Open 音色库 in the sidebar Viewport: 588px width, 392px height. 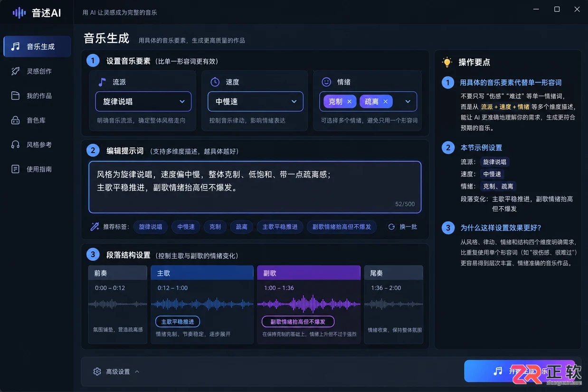(37, 120)
